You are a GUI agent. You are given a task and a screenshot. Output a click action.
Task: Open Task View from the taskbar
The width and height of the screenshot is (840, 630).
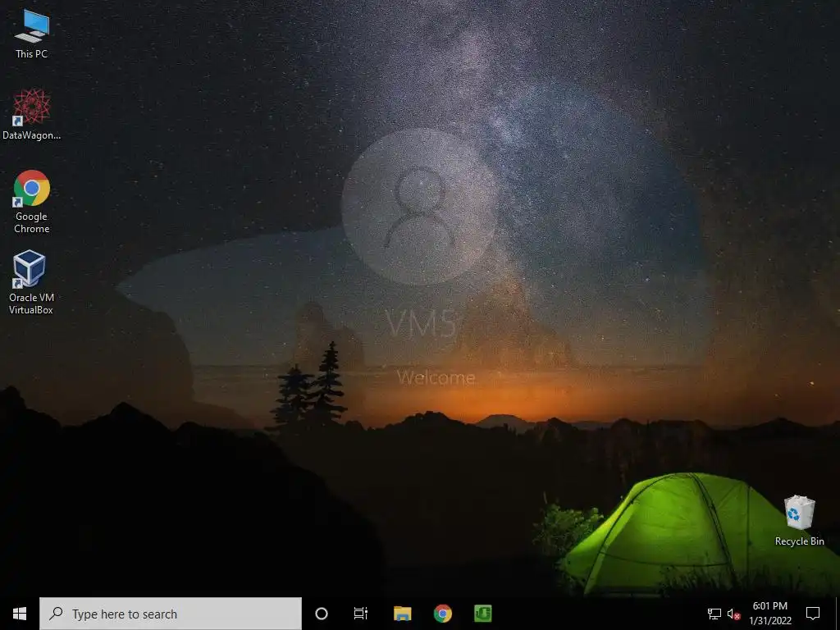click(361, 614)
